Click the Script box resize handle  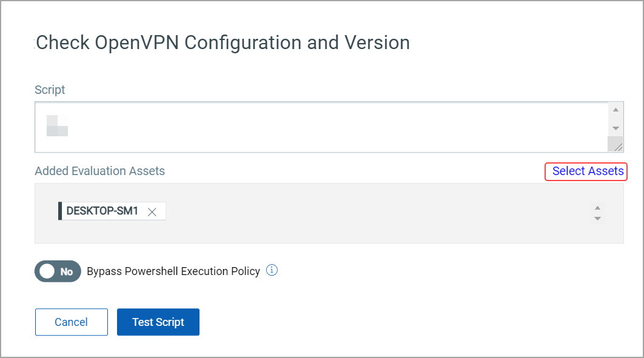tap(616, 145)
